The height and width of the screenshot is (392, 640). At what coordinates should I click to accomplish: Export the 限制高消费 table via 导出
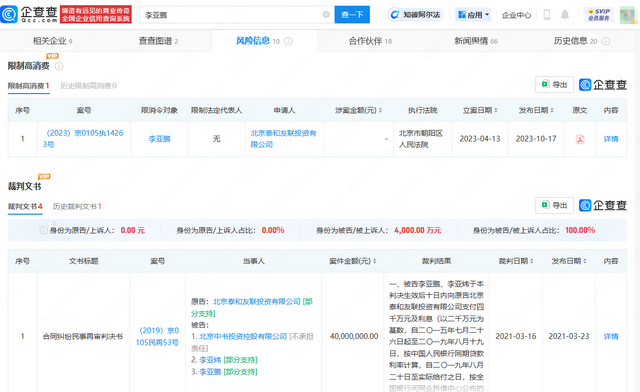(x=554, y=85)
